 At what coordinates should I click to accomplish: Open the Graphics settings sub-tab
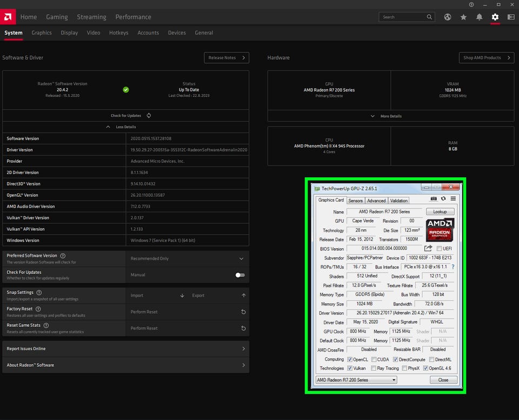coord(42,33)
